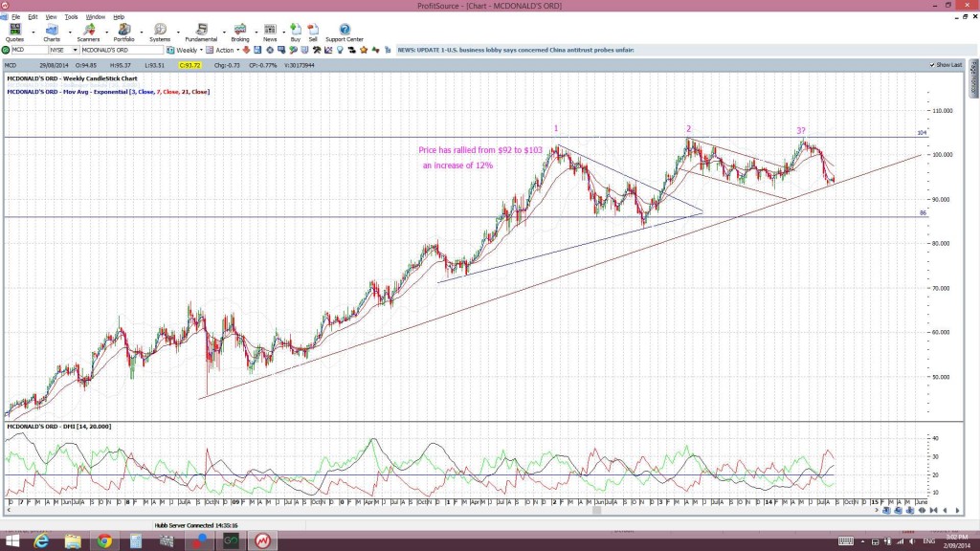Viewport: 980px width, 551px height.
Task: Click the MCDONALD'S ORD name field
Action: pyautogui.click(x=122, y=50)
